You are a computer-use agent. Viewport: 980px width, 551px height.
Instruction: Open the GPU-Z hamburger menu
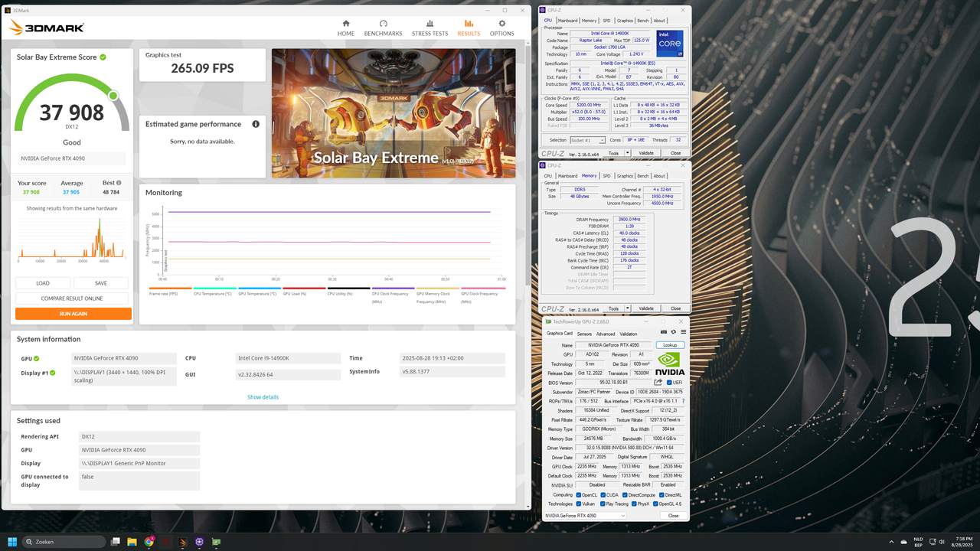click(x=683, y=331)
